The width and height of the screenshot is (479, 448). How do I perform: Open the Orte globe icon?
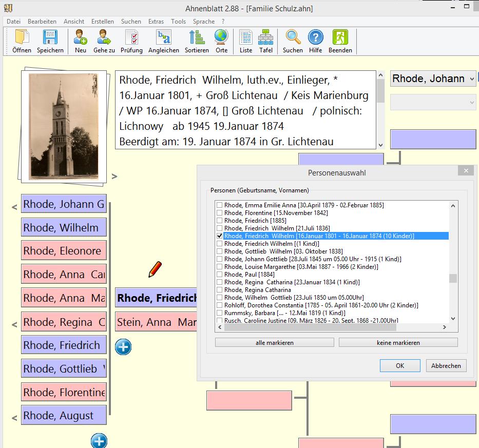tap(221, 37)
